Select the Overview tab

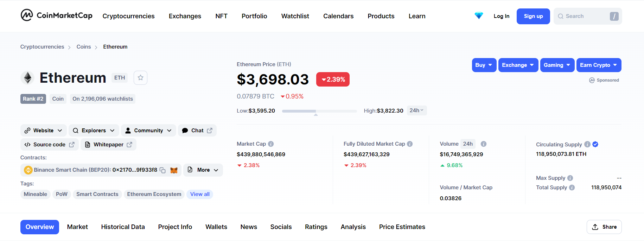[x=40, y=227]
